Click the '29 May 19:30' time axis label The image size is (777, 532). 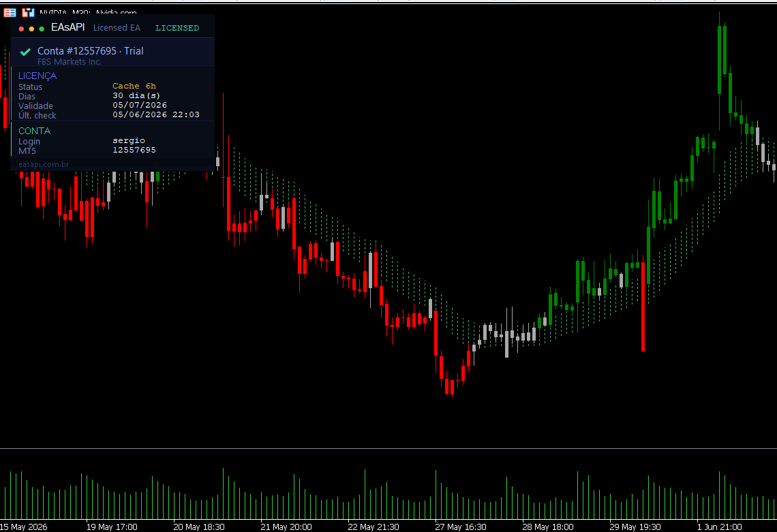[x=635, y=527]
